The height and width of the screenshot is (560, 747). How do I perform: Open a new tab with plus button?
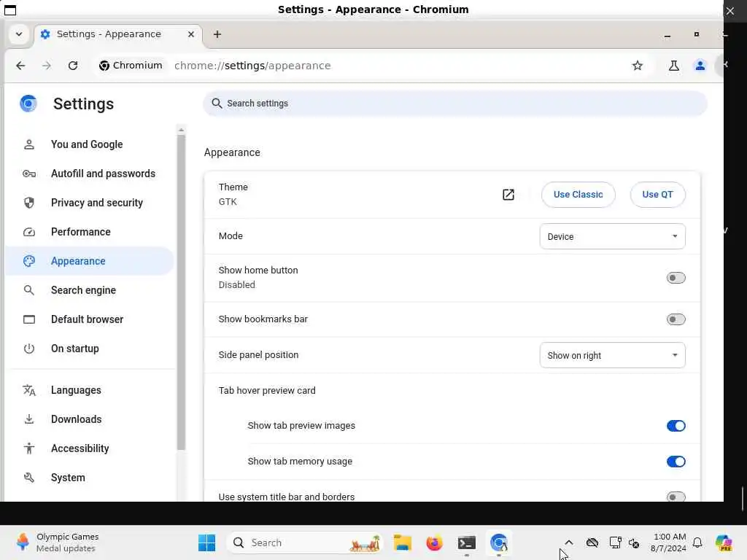click(217, 34)
